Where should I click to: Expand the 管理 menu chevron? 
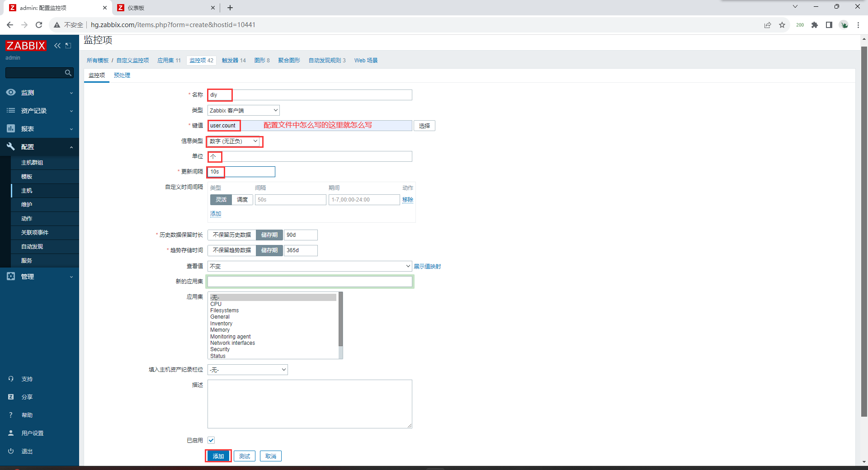click(x=71, y=277)
